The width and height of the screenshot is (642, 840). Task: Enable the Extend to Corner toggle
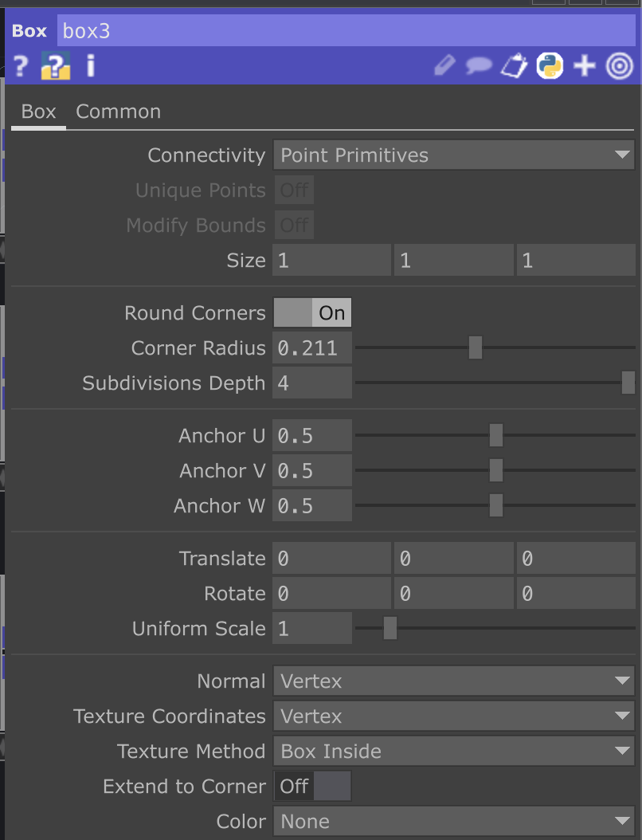tap(312, 787)
